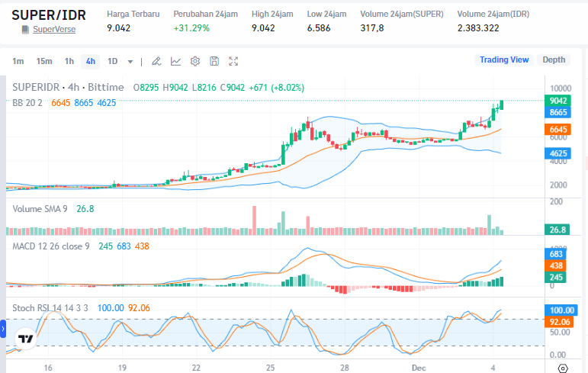Select the Trading View tab
Screen dimensions: 588x373
(504, 59)
